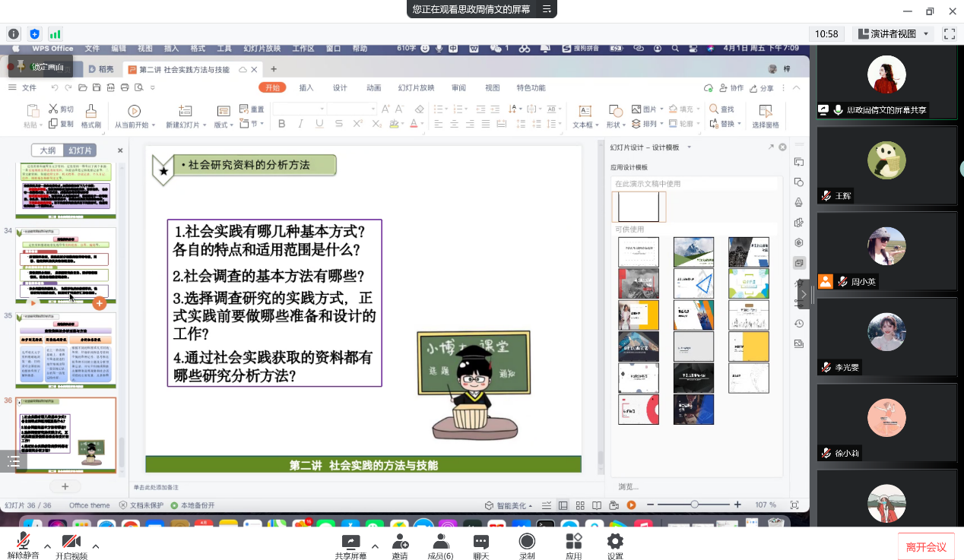Expand share options arrow beside 共享屏幕
Screen dimensions: 964x560
click(374, 546)
